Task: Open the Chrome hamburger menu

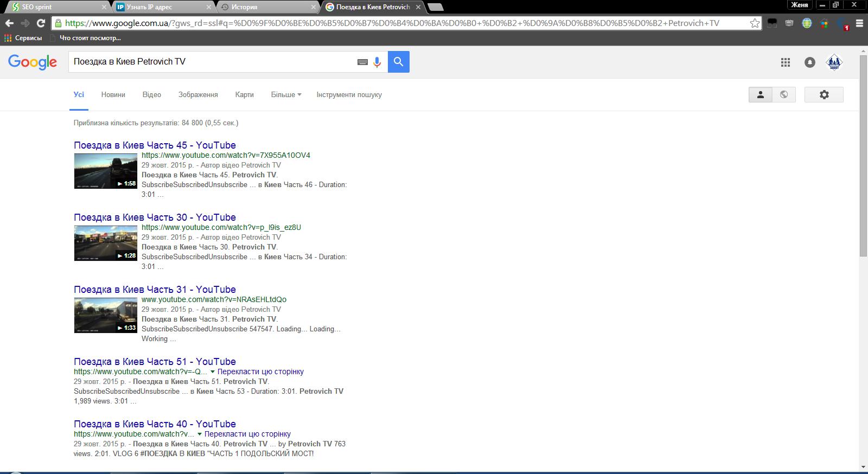Action: (x=859, y=23)
